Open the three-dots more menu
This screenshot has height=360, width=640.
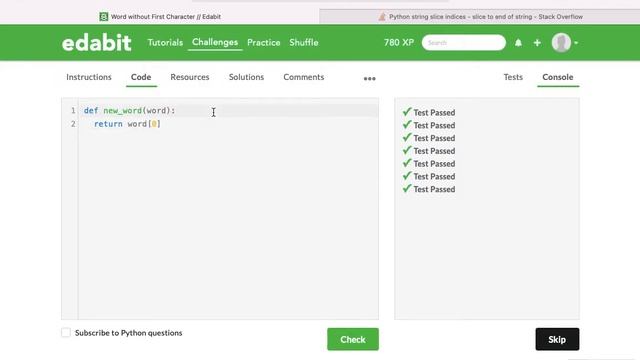[369, 78]
